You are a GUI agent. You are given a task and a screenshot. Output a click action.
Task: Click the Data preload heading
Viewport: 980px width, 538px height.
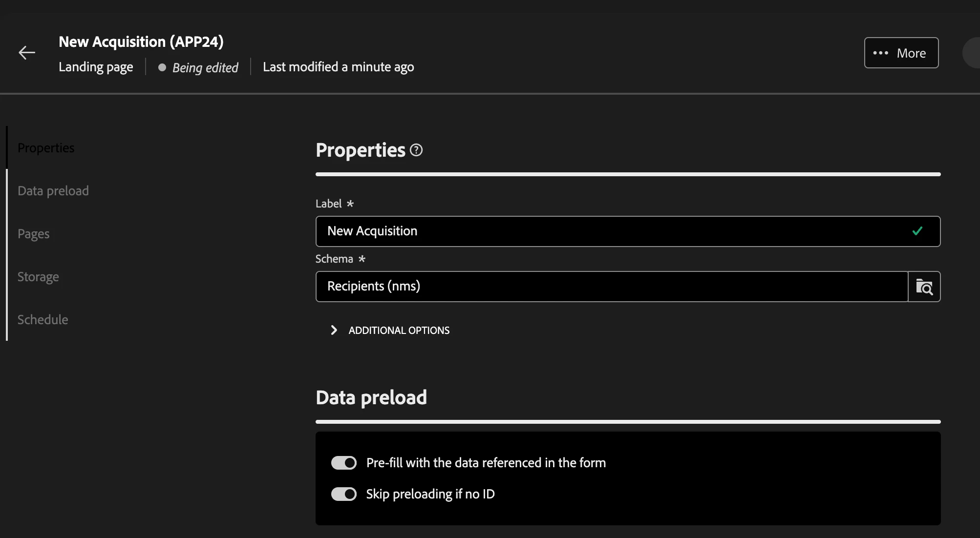pos(371,397)
